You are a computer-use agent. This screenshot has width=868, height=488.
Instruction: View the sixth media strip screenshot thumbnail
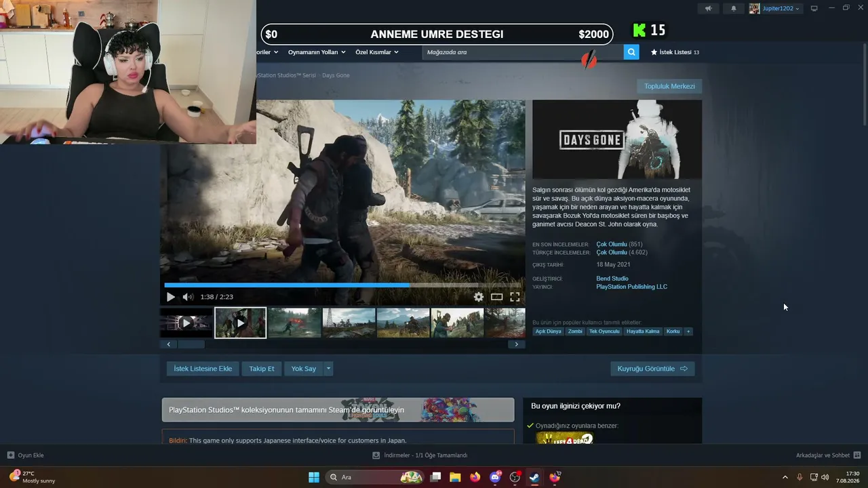[x=458, y=323]
